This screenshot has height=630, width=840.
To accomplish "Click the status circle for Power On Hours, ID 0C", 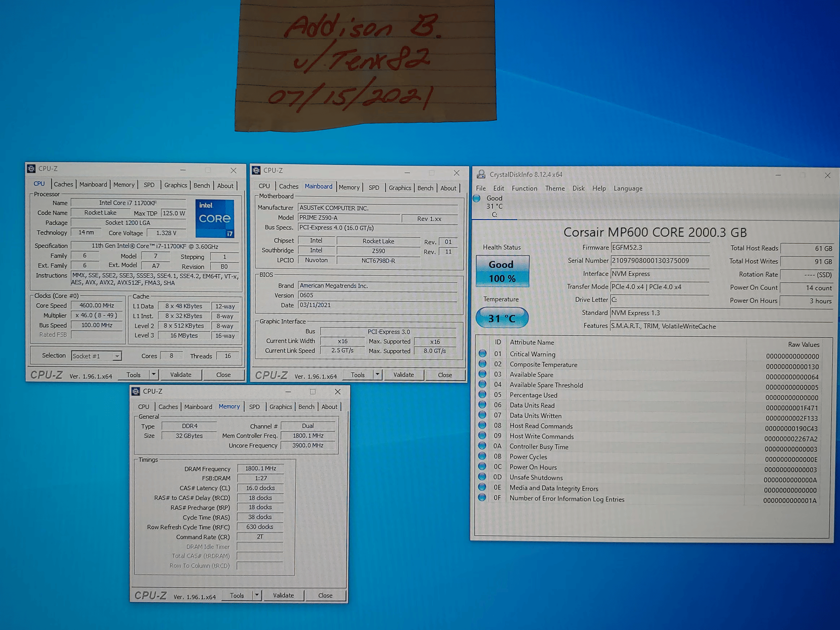I will 482,466.
